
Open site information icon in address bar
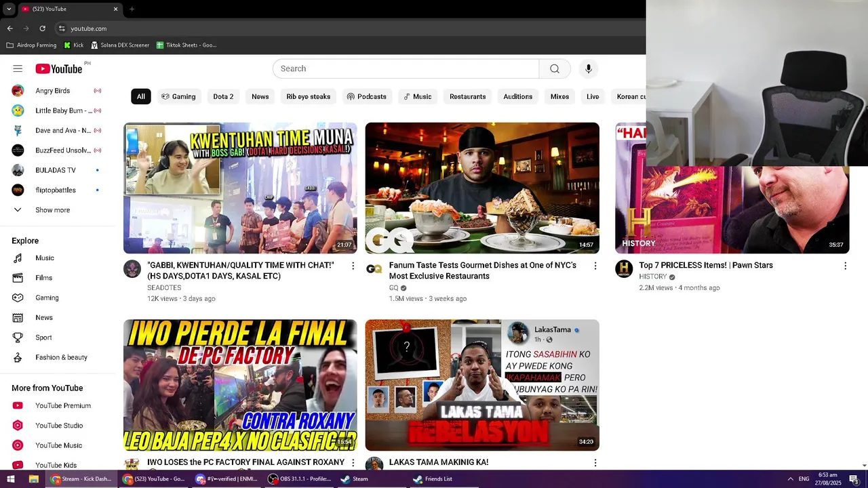tap(62, 28)
